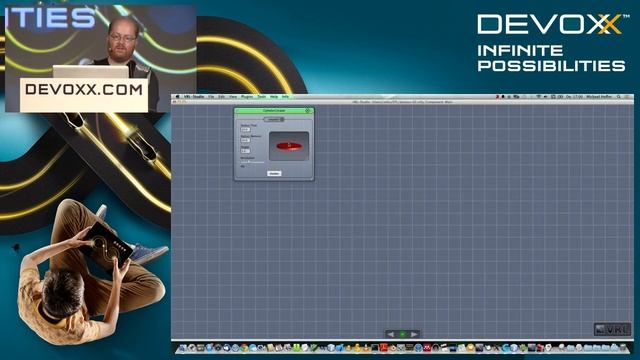Click the green title bar of the component window
This screenshot has height=360, width=640.
point(274,111)
